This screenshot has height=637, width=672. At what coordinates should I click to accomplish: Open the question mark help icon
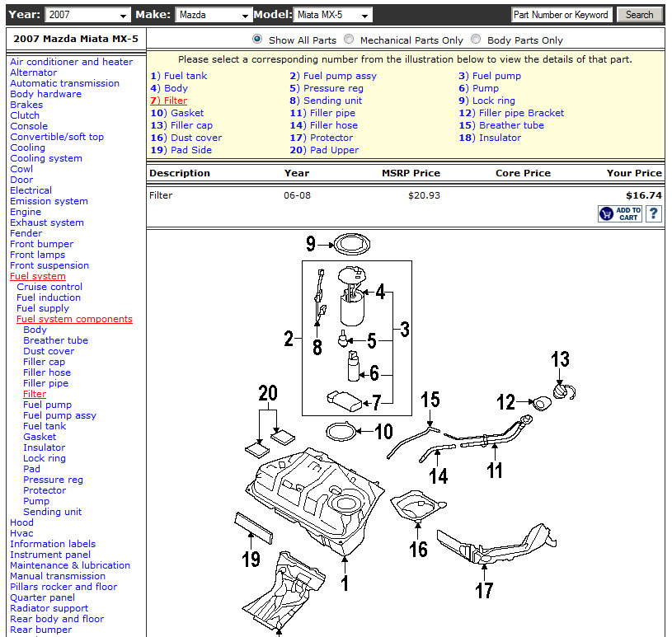pyautogui.click(x=654, y=213)
